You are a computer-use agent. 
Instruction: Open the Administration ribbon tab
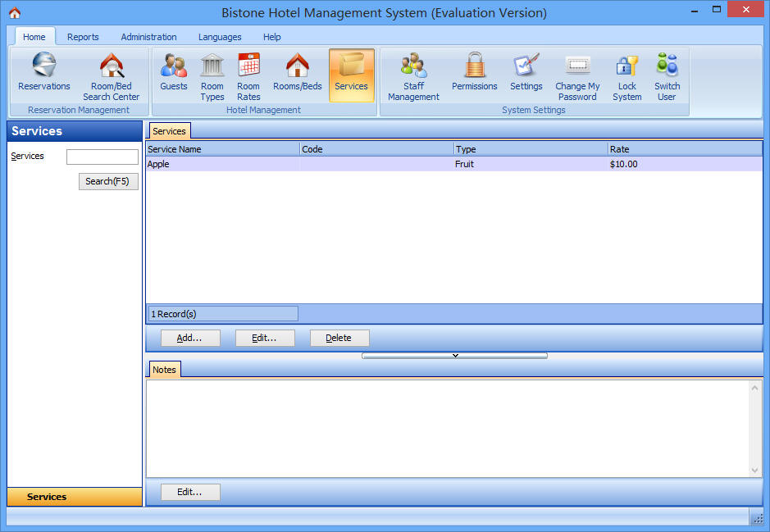pyautogui.click(x=148, y=37)
